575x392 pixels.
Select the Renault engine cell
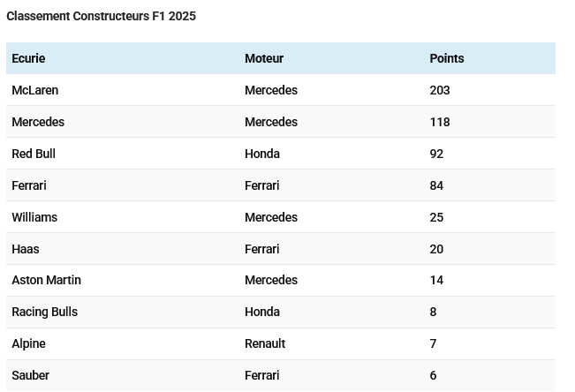coord(265,343)
